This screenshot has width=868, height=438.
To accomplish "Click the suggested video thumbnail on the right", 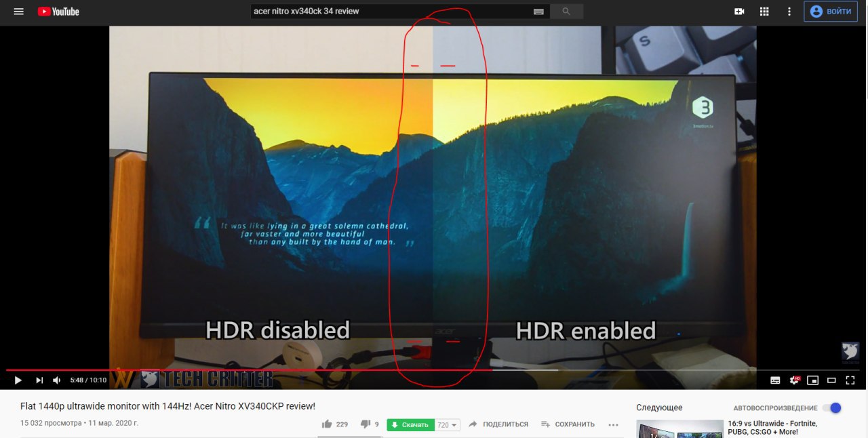I will click(679, 429).
